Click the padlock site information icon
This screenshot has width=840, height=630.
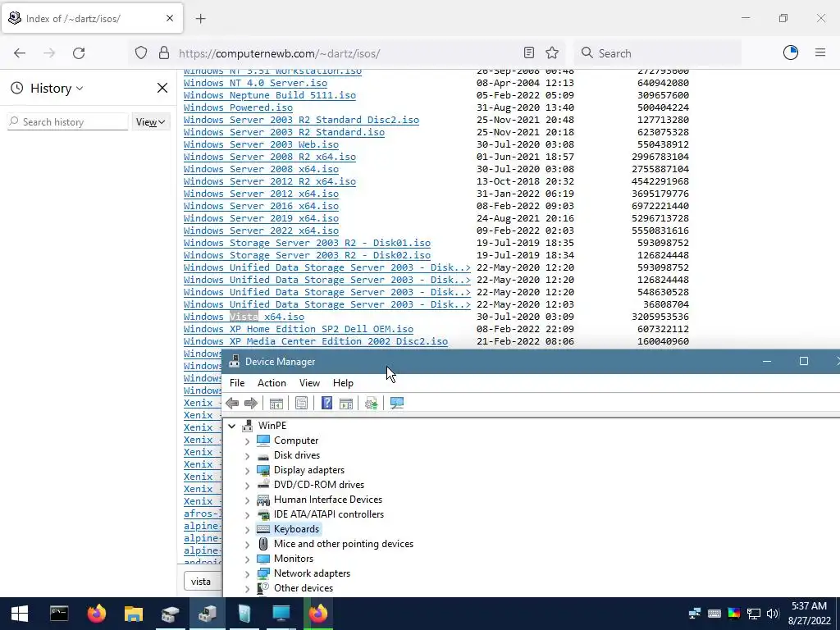(164, 53)
